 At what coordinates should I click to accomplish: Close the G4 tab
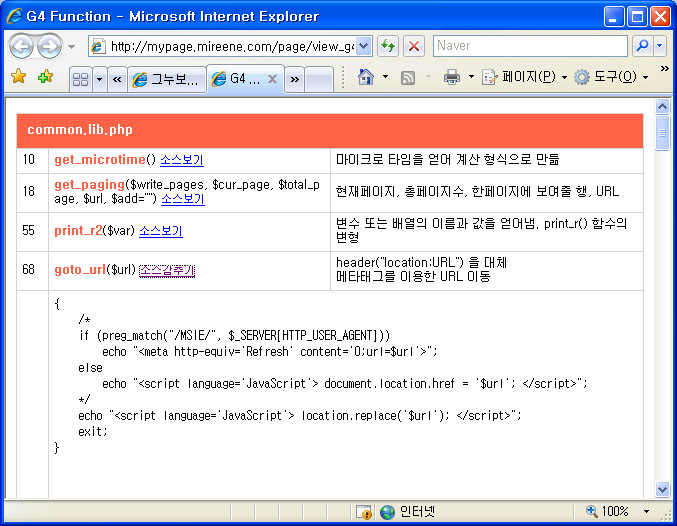point(272,78)
